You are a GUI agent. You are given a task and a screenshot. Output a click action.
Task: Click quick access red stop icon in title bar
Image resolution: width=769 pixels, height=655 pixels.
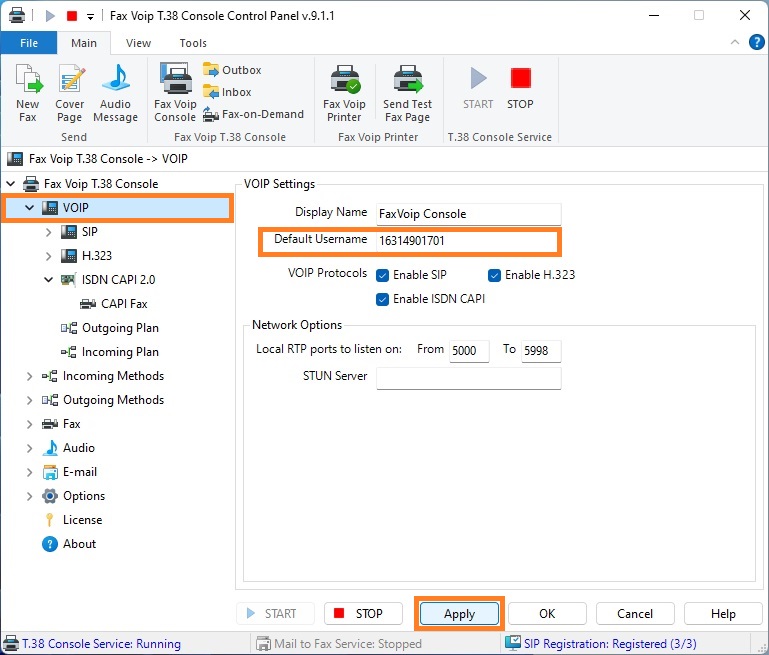click(72, 16)
